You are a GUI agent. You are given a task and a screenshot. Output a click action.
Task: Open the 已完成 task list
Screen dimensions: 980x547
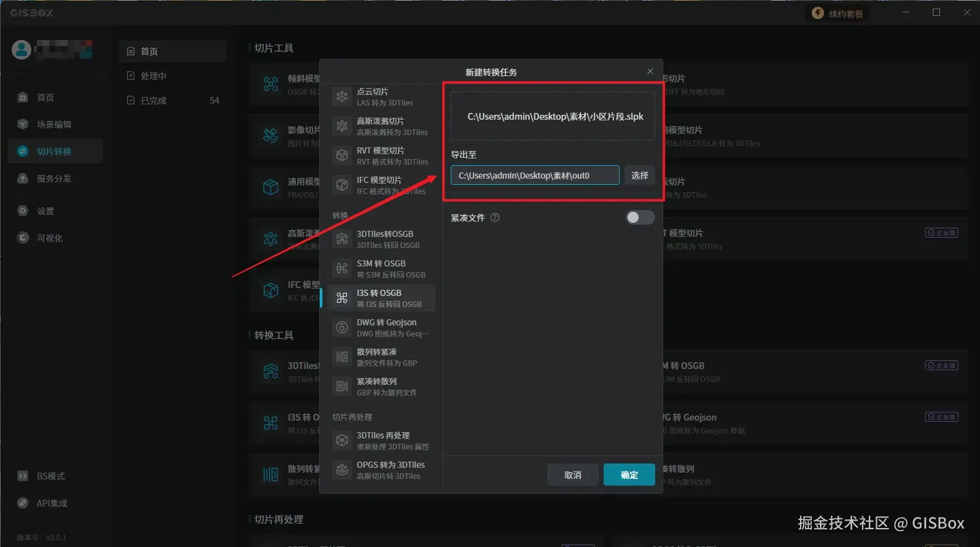click(x=173, y=100)
